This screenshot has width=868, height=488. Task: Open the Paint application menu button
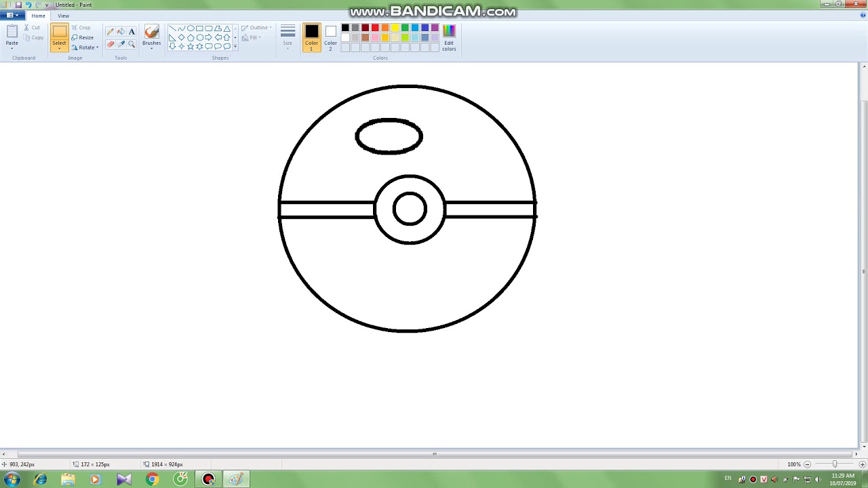point(12,16)
